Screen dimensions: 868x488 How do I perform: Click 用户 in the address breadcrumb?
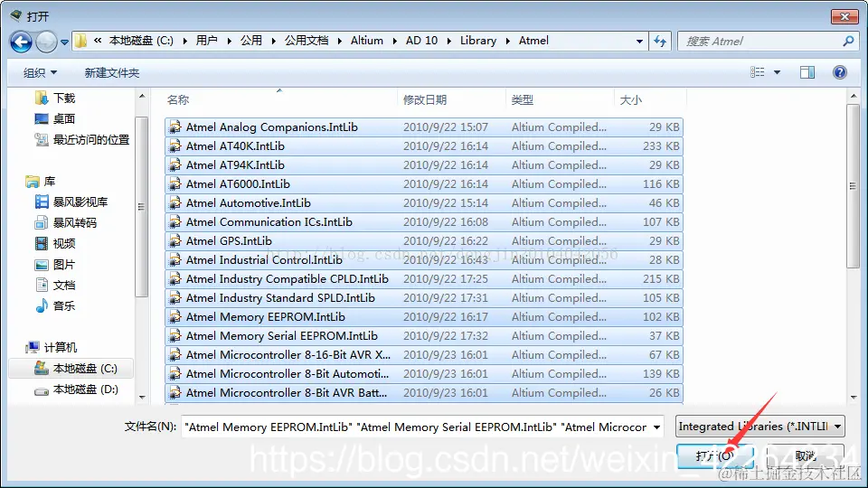(206, 41)
